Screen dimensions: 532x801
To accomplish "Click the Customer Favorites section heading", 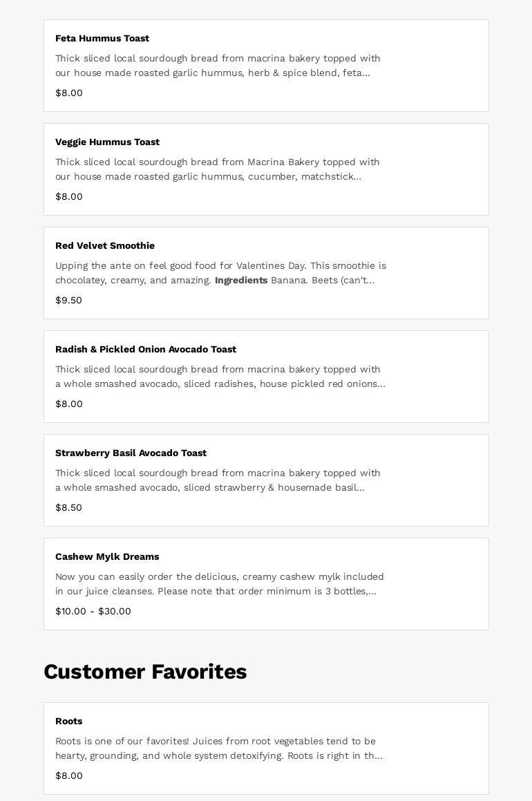I will (x=145, y=672).
